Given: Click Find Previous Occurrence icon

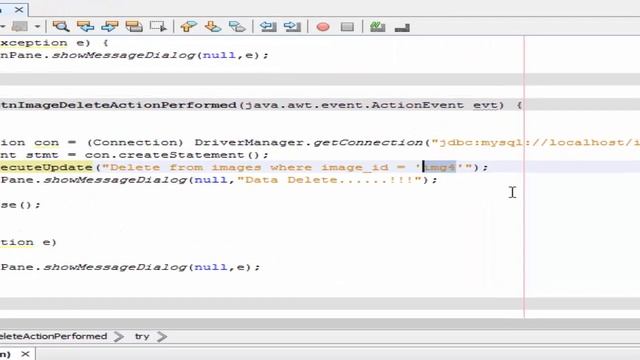Looking at the screenshot, I should click(x=85, y=27).
